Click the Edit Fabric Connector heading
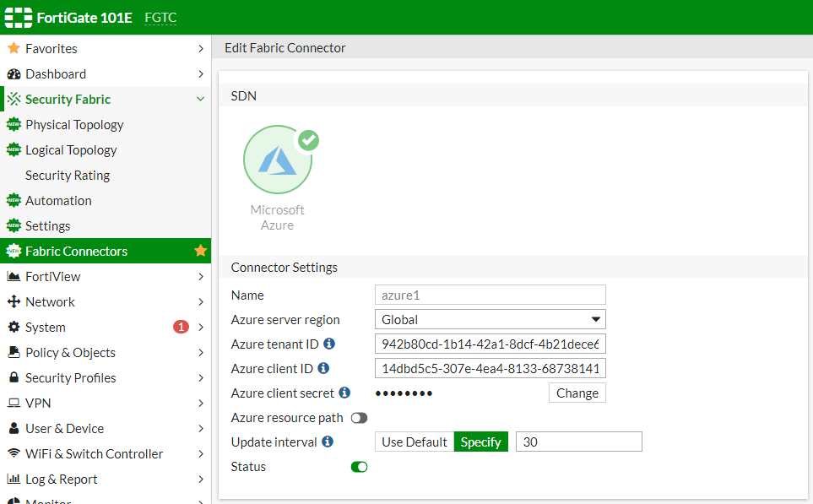 [x=285, y=48]
